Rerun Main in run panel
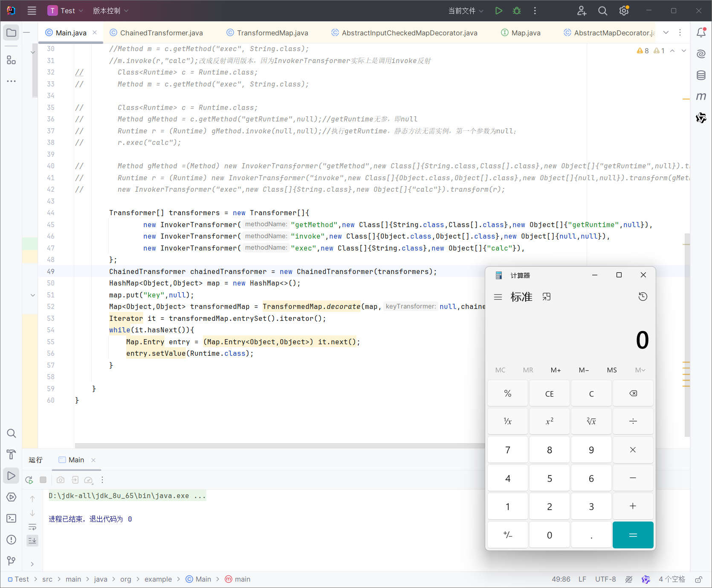Viewport: 712px width, 588px height. click(x=29, y=480)
